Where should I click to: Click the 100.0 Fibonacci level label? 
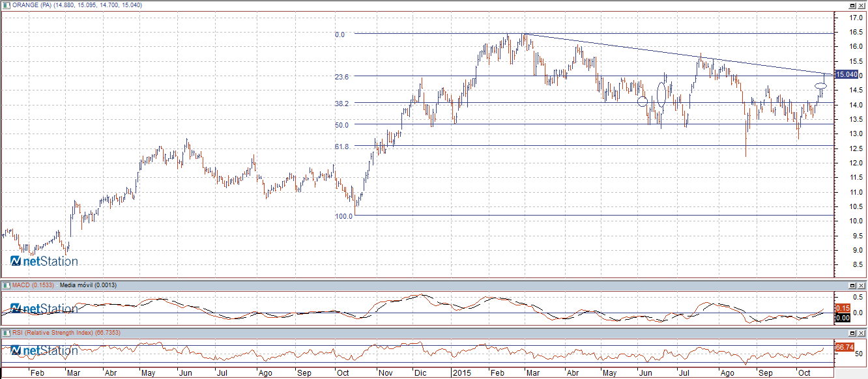[x=344, y=216]
